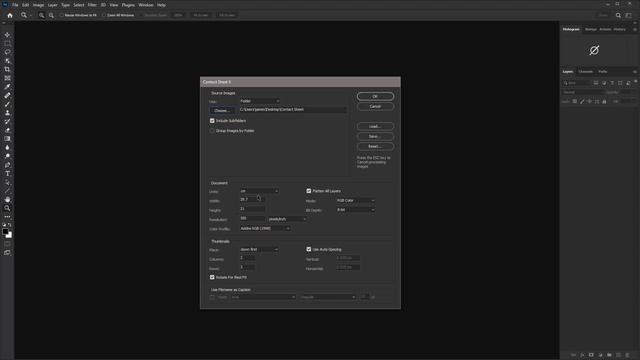Disable Use Auto-Spacing
Viewport: 640px width, 360px height.
pyautogui.click(x=309, y=249)
